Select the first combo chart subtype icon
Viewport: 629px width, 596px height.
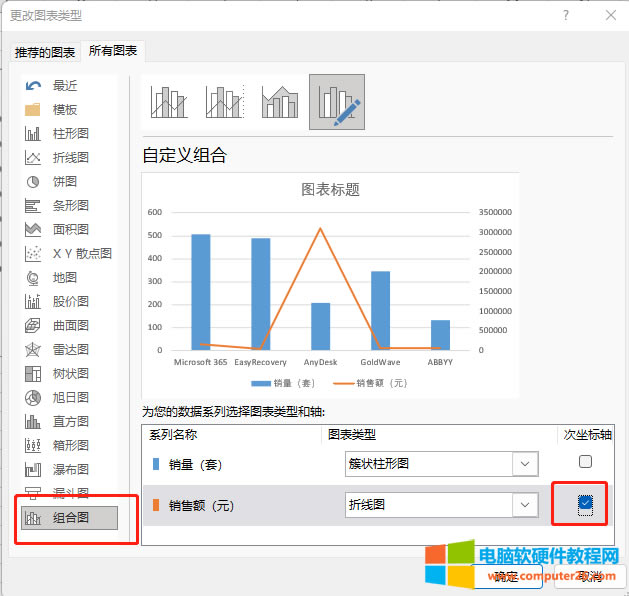click(169, 102)
